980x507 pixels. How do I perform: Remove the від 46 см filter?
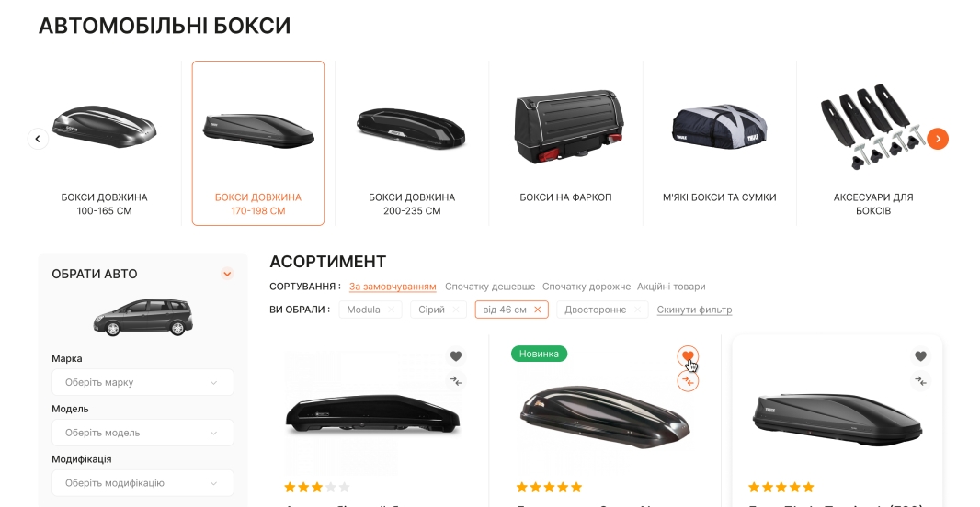tap(538, 310)
